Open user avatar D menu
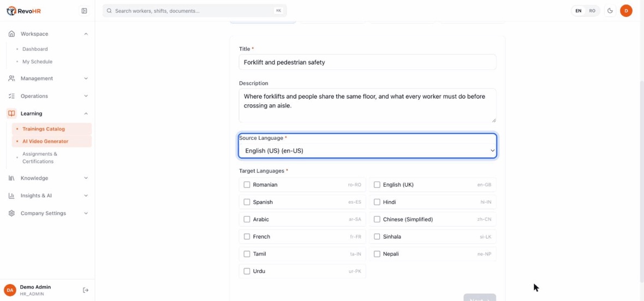Screen dimensions: 644x301 point(626,11)
